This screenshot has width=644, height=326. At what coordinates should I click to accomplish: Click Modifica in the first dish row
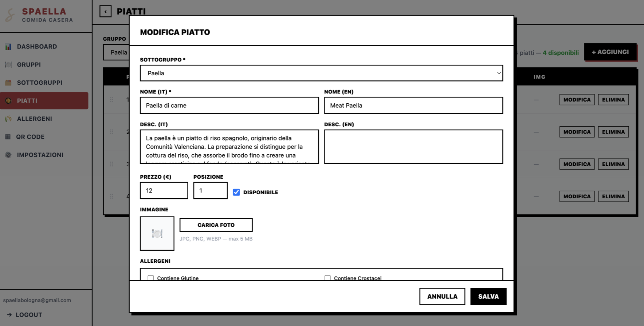[x=577, y=100]
